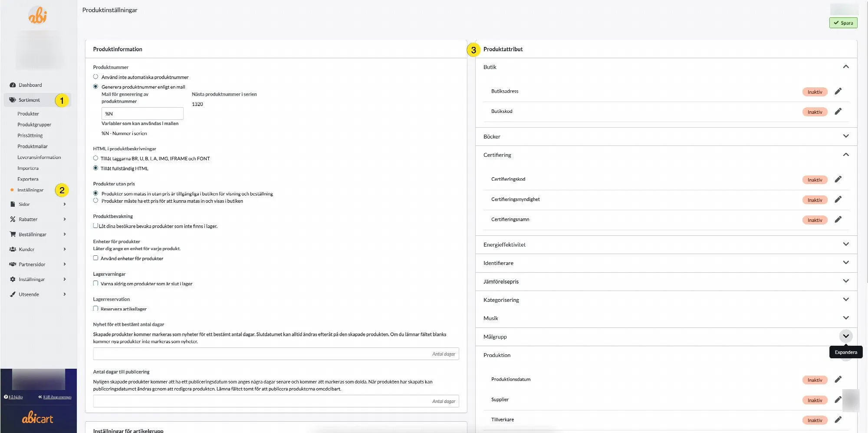The width and height of the screenshot is (868, 433).
Task: Click the Kunder people icon
Action: pos(13,249)
